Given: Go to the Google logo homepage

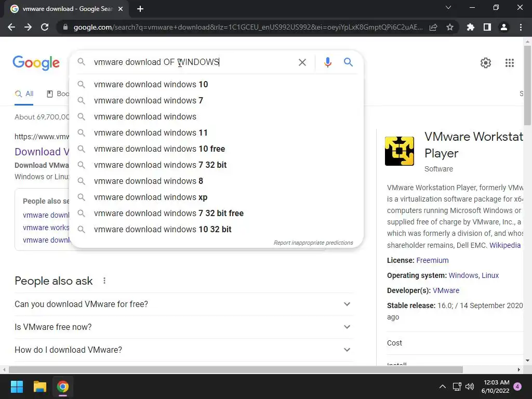Looking at the screenshot, I should 36,63.
